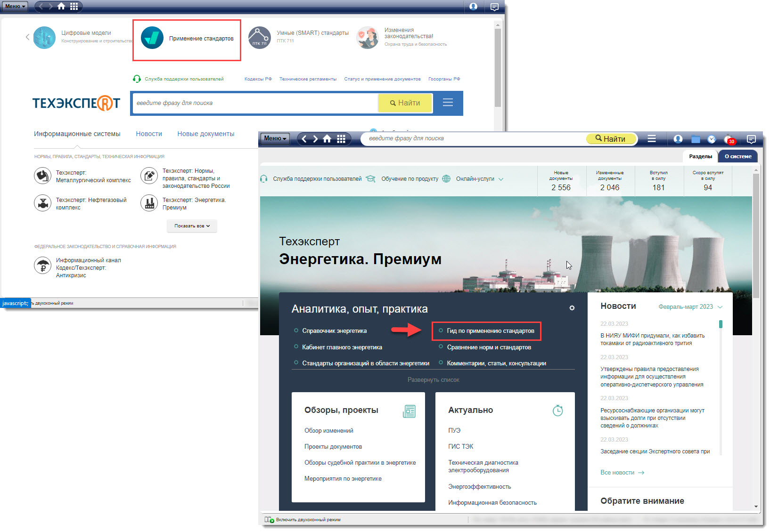Open Сравнение норм и стандартов link
770x532 pixels.
coord(489,347)
